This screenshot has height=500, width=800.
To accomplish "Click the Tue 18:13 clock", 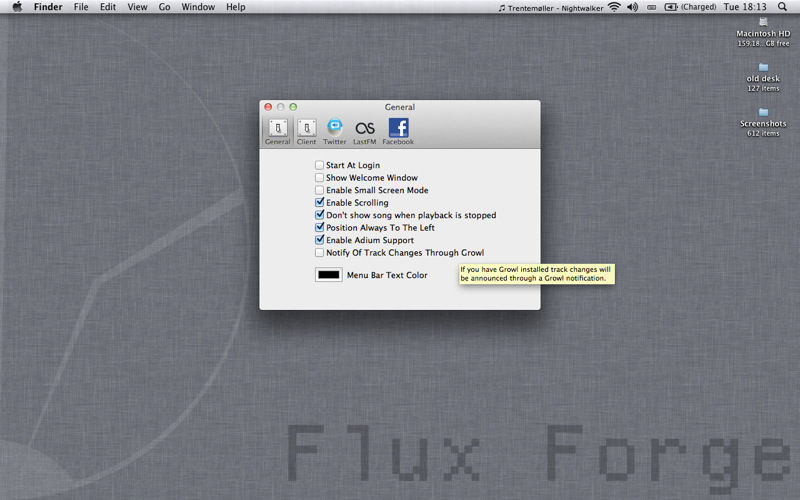I will click(745, 7).
